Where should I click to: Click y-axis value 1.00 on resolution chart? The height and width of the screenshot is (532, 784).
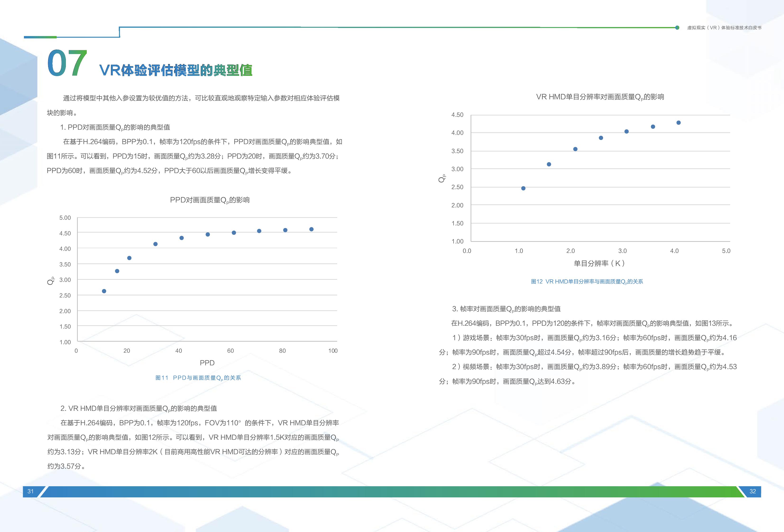coord(457,242)
